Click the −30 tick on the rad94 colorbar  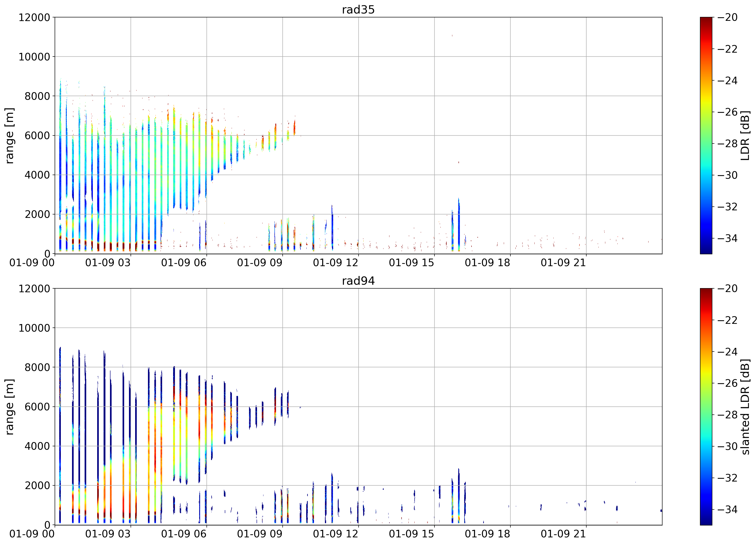pyautogui.click(x=727, y=446)
